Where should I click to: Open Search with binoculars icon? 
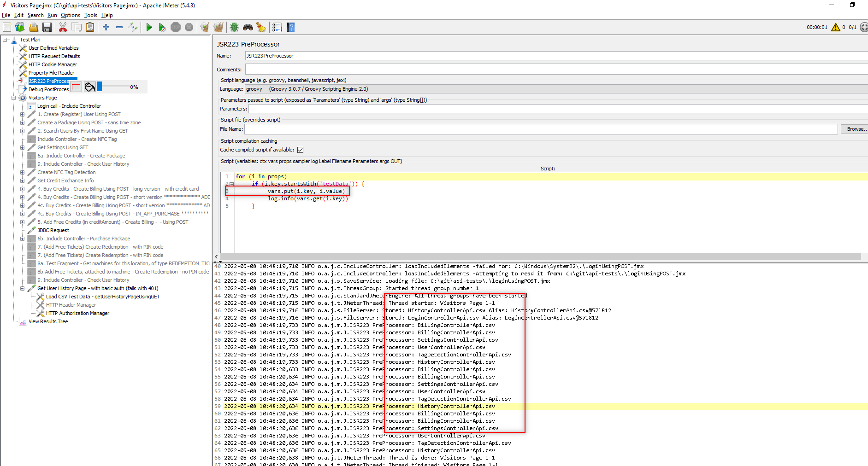coord(248,28)
